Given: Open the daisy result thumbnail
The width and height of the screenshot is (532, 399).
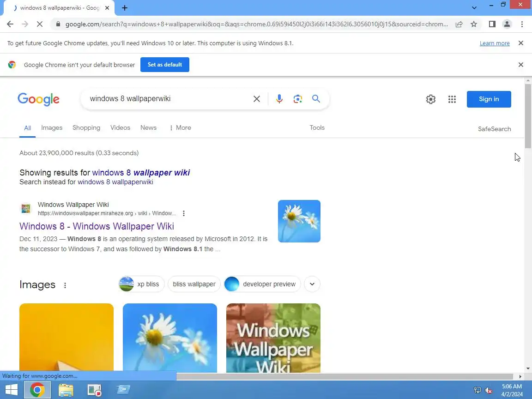Looking at the screenshot, I should click(x=299, y=221).
